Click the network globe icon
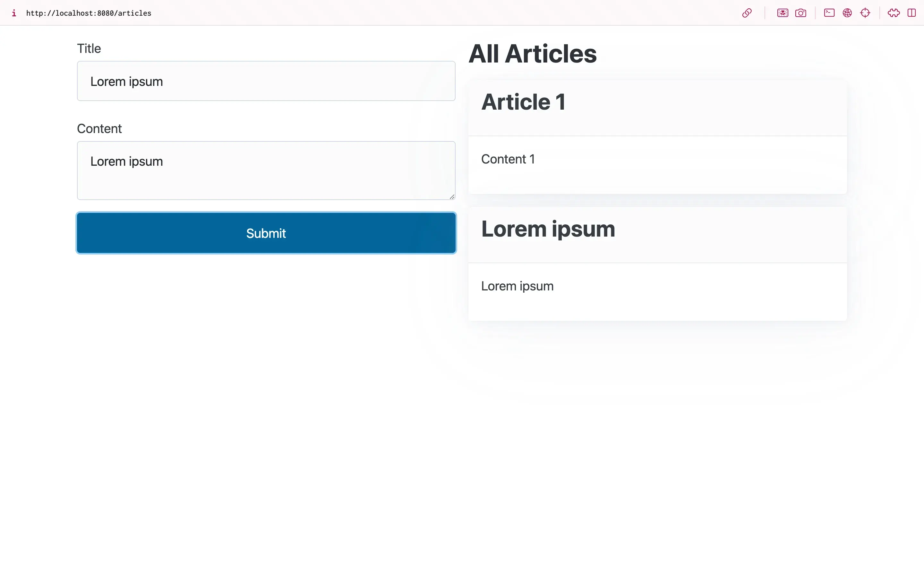 tap(847, 13)
